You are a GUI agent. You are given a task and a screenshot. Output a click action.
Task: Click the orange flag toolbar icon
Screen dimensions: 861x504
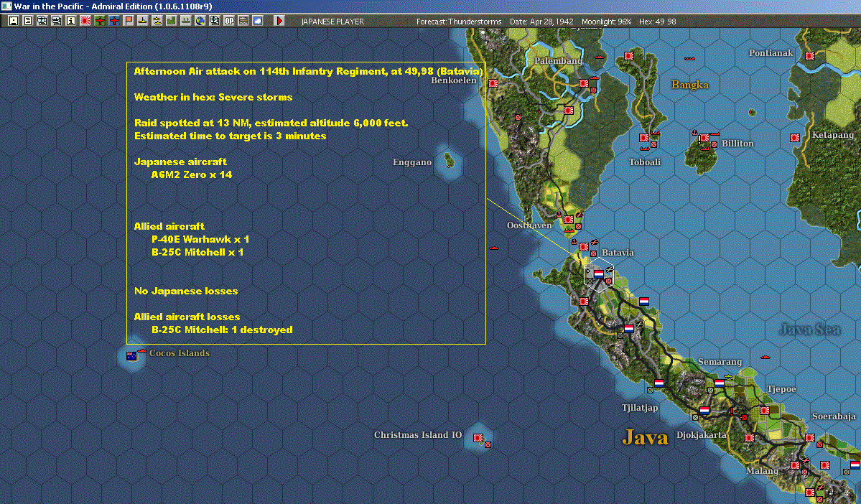pos(129,21)
